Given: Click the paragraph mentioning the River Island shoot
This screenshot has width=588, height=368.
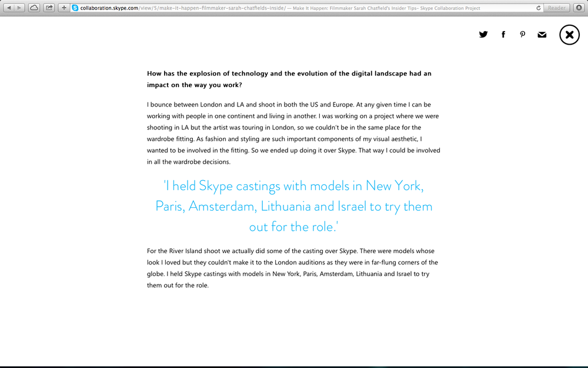Looking at the screenshot, I should (x=293, y=268).
